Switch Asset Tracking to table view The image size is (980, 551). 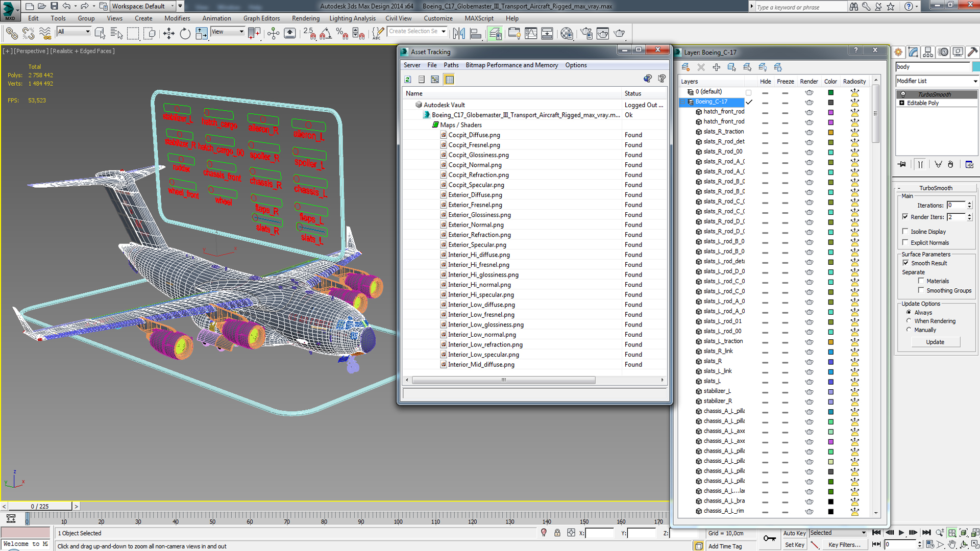click(x=449, y=80)
